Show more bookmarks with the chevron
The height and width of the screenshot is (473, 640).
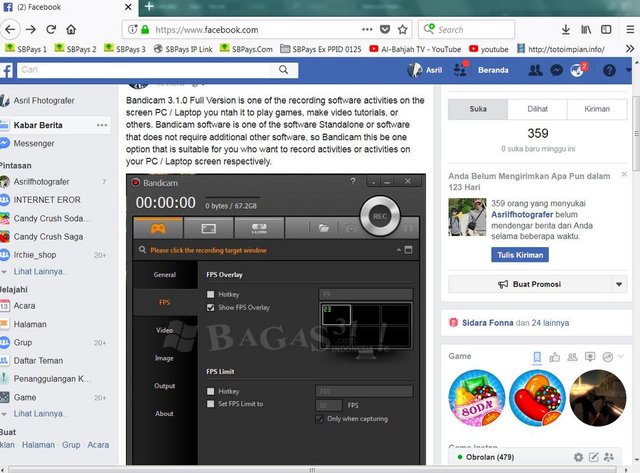[x=629, y=49]
